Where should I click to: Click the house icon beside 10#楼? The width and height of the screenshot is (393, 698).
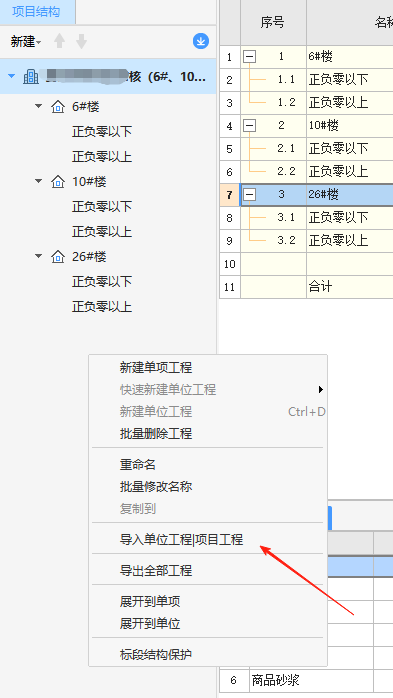[x=58, y=182]
